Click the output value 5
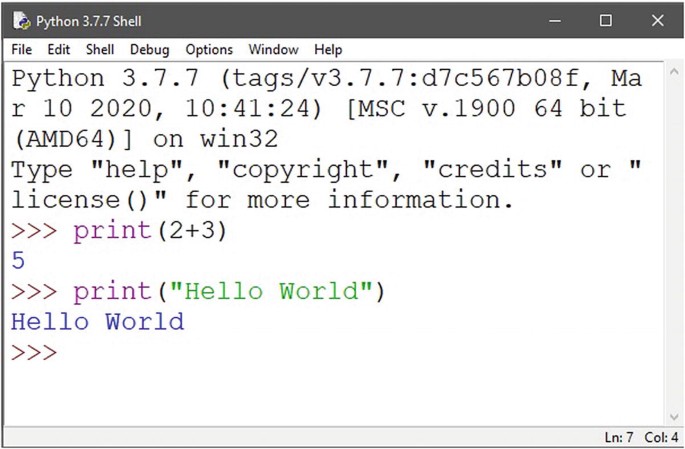The image size is (685, 449). click(x=18, y=262)
